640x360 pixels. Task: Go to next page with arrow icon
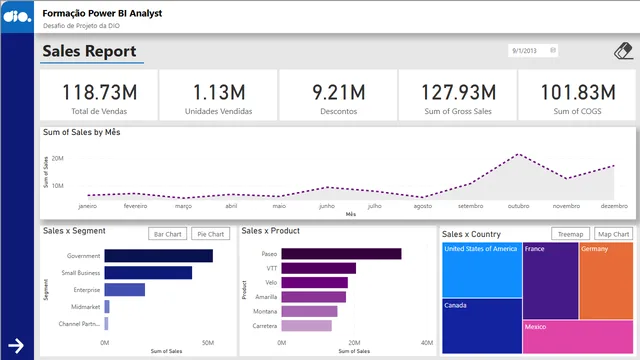coord(16,346)
